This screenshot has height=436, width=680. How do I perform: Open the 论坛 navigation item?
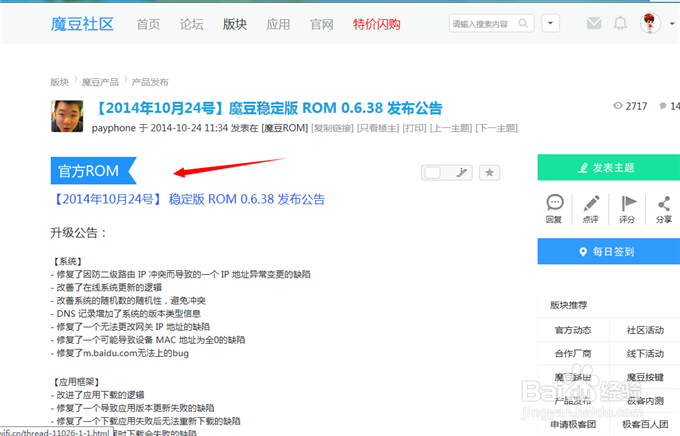(192, 24)
